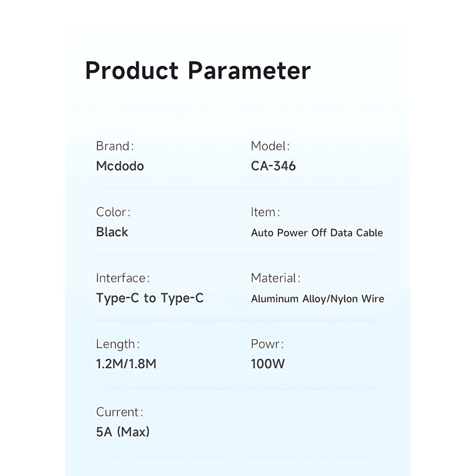Viewport: 476px width, 476px height.
Task: Select the "Type-C to Type-C" value
Action: tap(149, 298)
